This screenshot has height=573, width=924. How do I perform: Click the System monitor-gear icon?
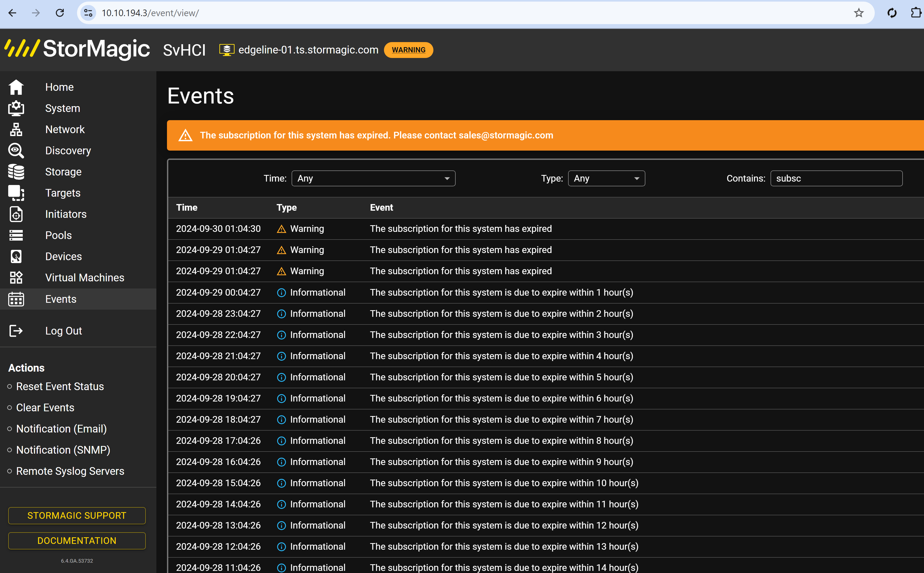point(16,109)
